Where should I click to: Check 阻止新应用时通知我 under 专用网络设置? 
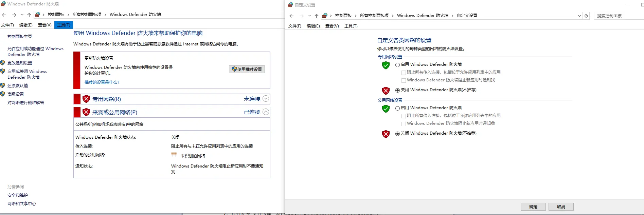(404, 80)
